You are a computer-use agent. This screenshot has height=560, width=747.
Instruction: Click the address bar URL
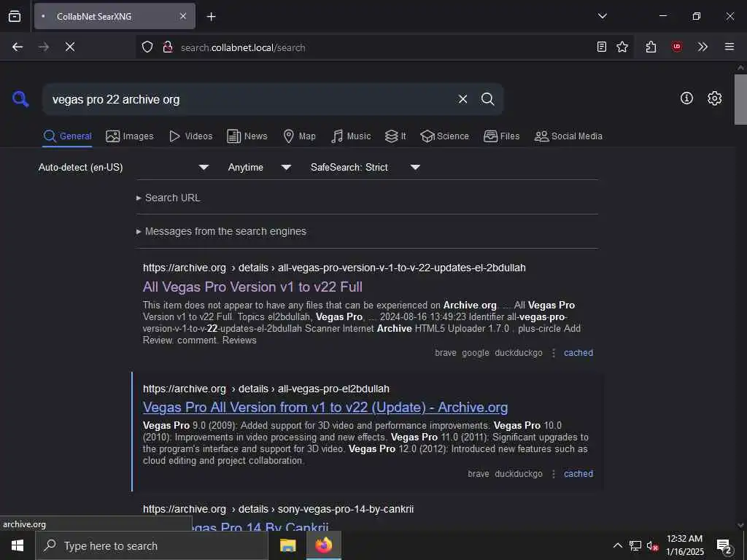point(243,47)
